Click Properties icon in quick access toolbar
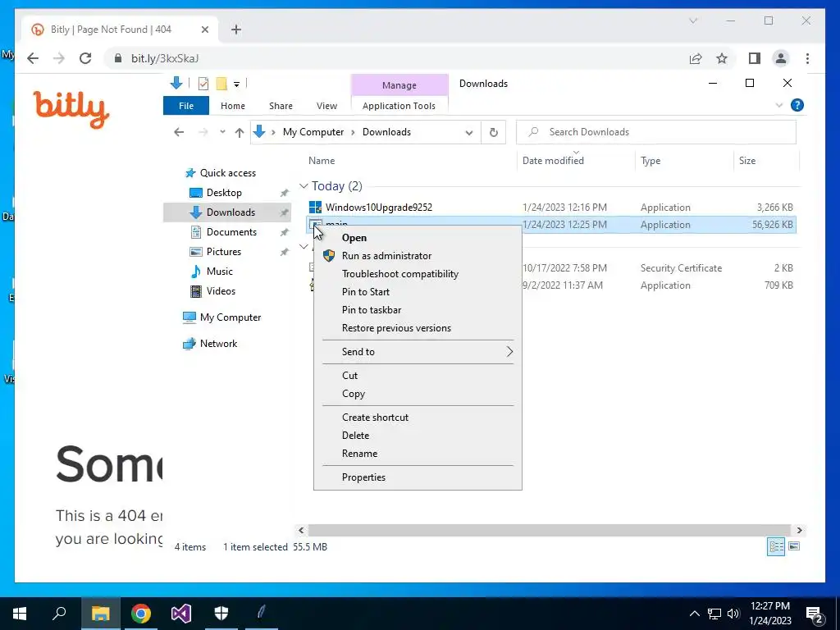This screenshot has height=630, width=840. 203,84
